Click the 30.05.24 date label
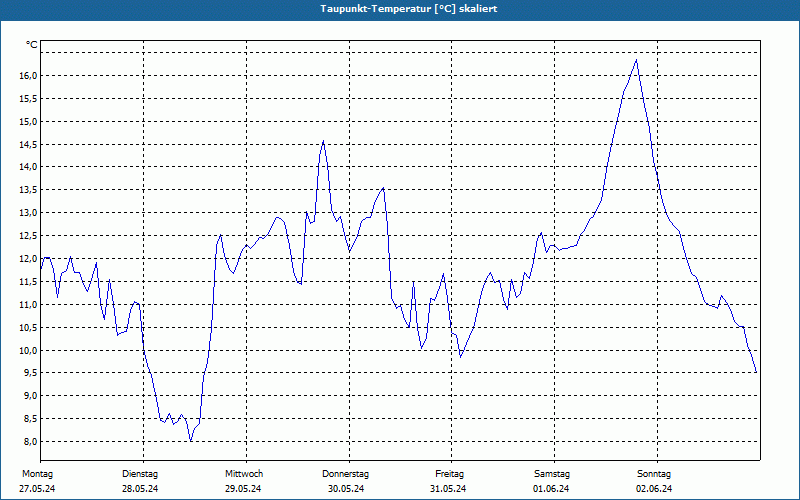800x500 pixels. coord(346,489)
